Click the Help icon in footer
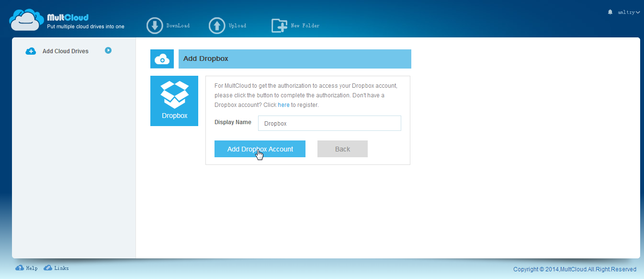Viewport: 644px width, 279px height. (x=20, y=268)
